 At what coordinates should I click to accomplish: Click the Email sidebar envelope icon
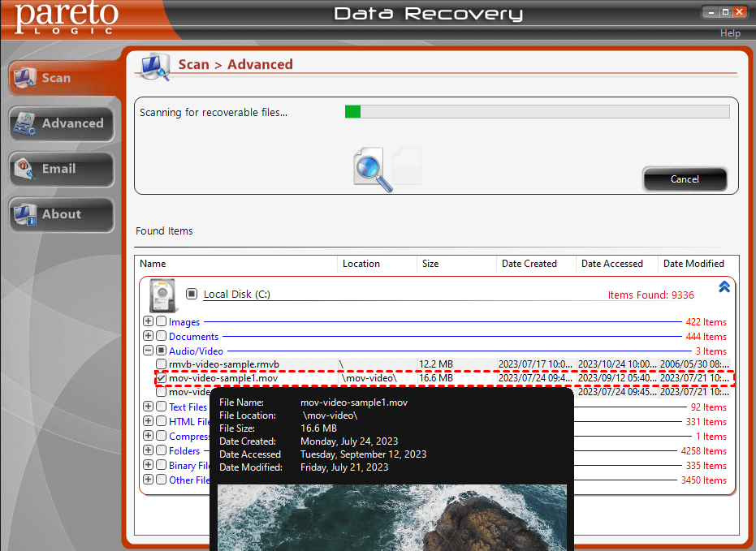[24, 169]
